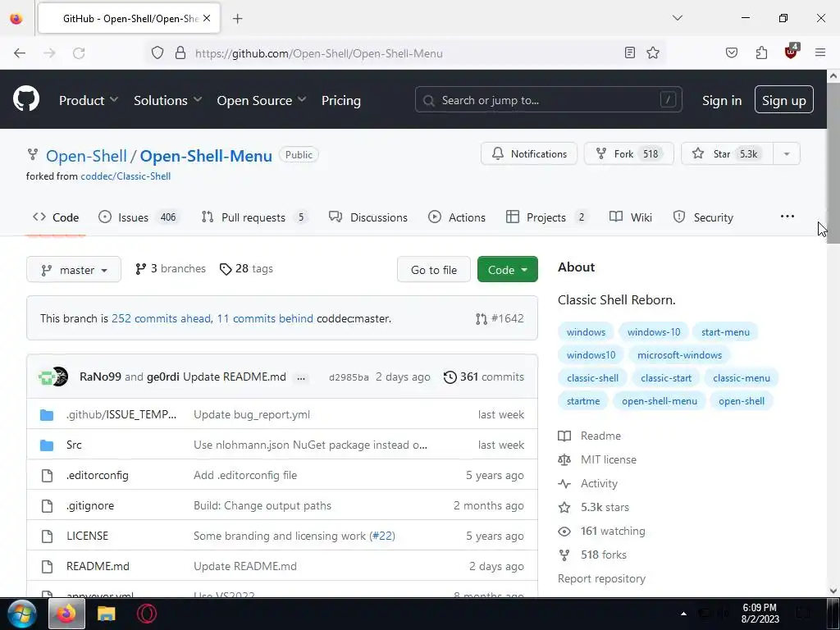The image size is (840, 630).
Task: Open the 11 commits behind link
Action: (x=265, y=318)
